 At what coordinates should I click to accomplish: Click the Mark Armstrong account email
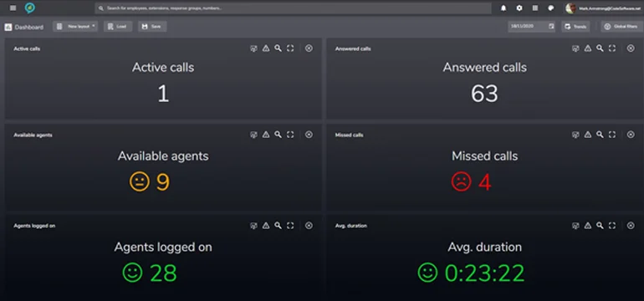point(609,8)
